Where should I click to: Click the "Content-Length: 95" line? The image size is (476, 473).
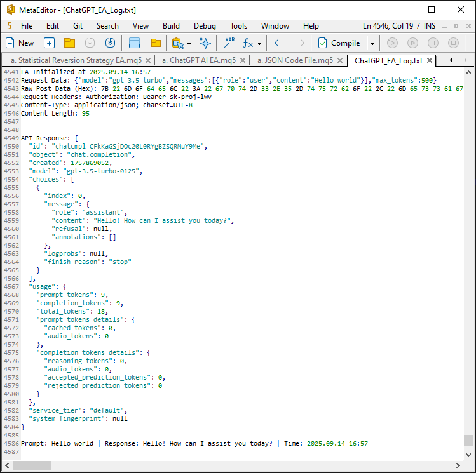[x=55, y=114]
